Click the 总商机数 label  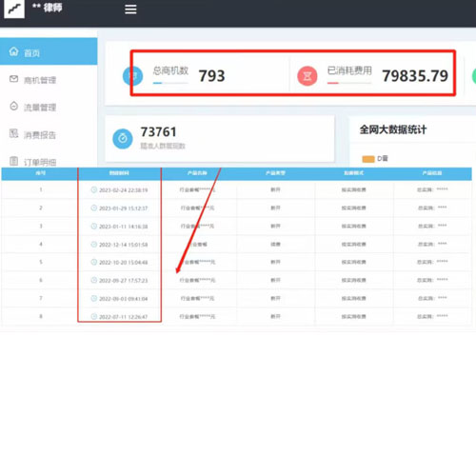click(170, 70)
